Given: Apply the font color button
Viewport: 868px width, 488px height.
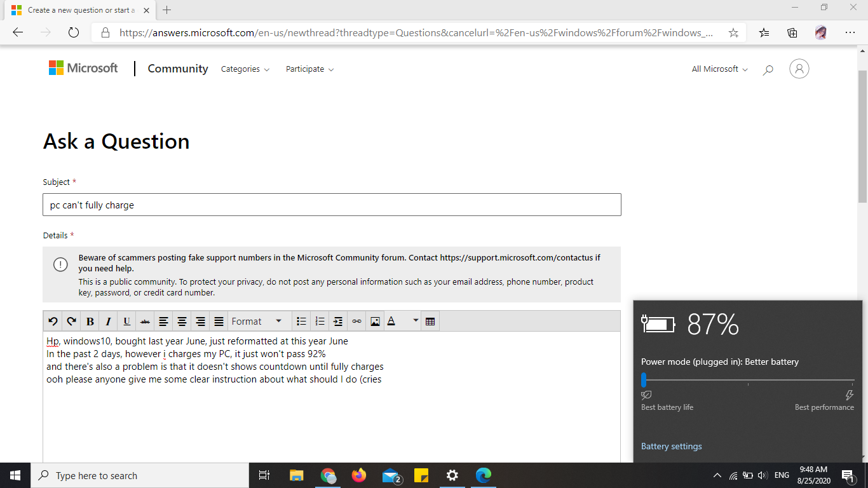Looking at the screenshot, I should point(391,322).
